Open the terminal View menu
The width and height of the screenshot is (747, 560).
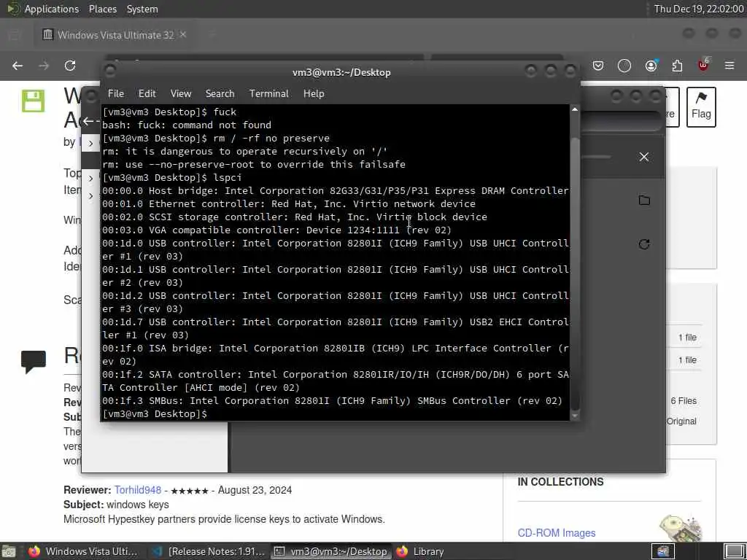pyautogui.click(x=181, y=94)
